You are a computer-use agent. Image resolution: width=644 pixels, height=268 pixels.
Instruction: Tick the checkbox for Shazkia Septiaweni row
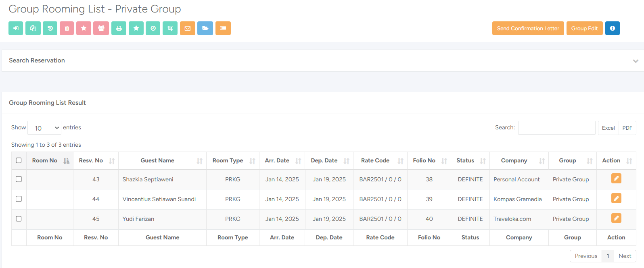click(19, 179)
